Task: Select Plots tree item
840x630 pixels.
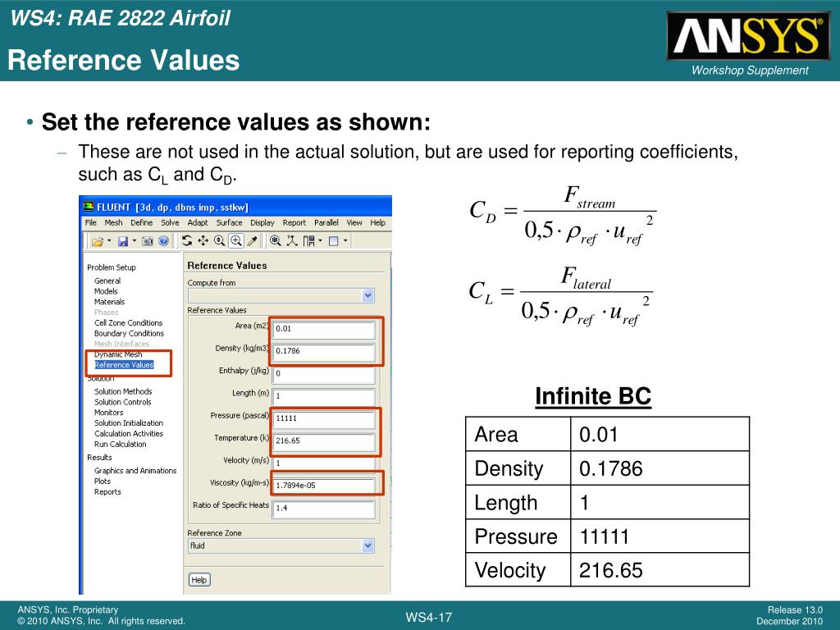Action: pos(103,481)
